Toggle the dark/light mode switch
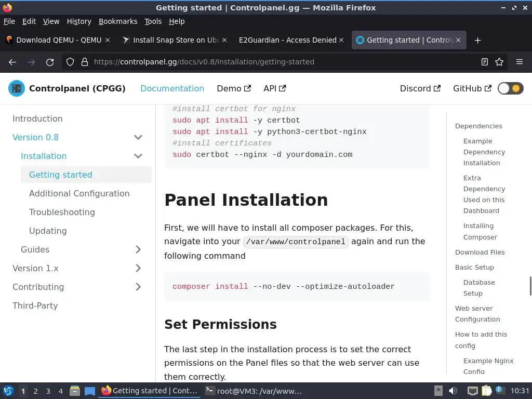Screen dimensions: 532x399 pyautogui.click(x=511, y=88)
